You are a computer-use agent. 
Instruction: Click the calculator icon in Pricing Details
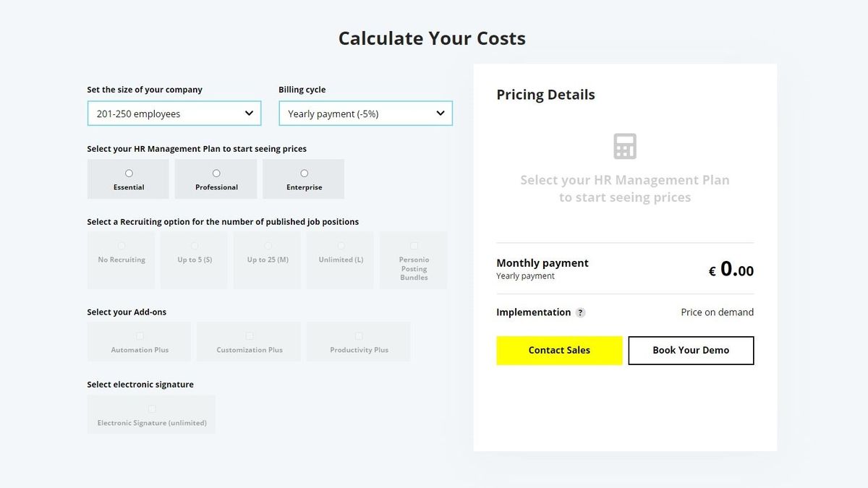(x=625, y=146)
